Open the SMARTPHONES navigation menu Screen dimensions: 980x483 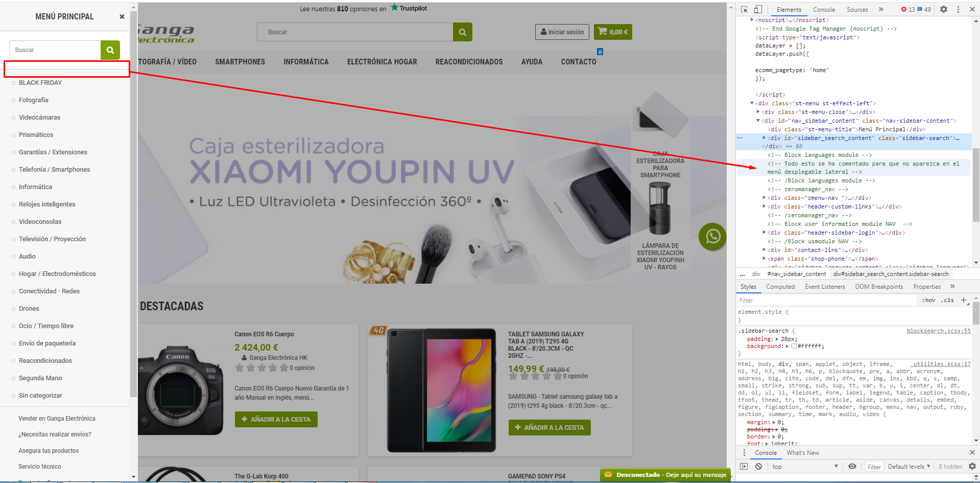[240, 62]
